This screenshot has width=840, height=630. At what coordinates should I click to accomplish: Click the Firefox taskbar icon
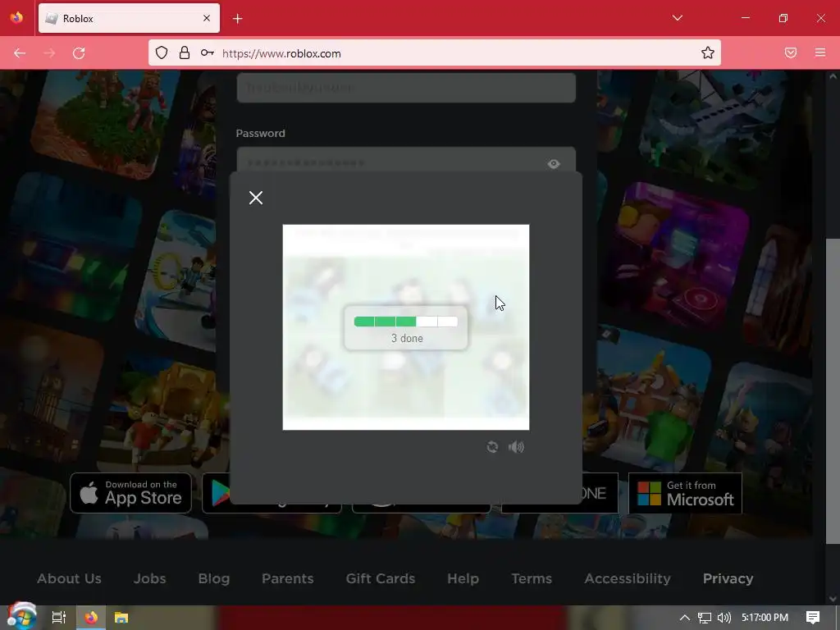click(91, 617)
